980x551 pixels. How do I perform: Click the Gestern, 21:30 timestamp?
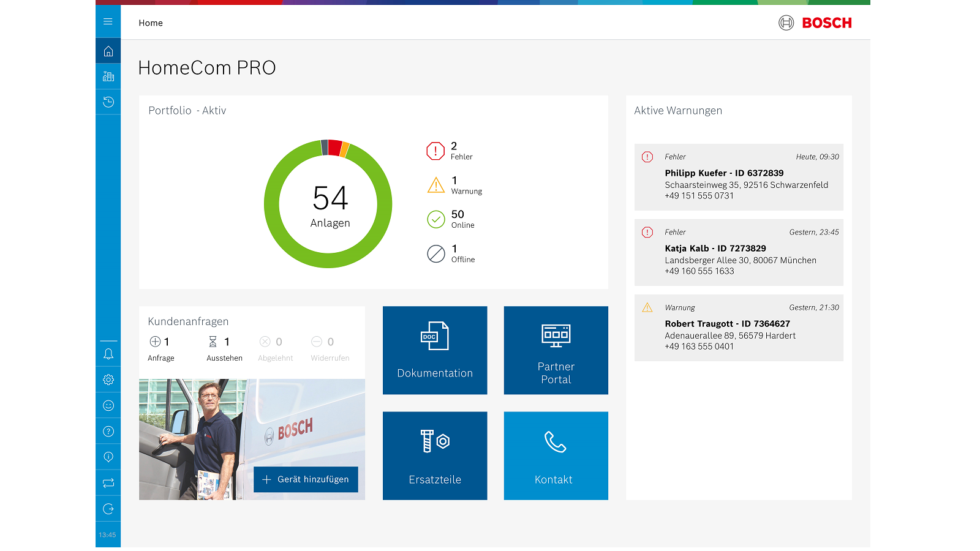(x=814, y=307)
